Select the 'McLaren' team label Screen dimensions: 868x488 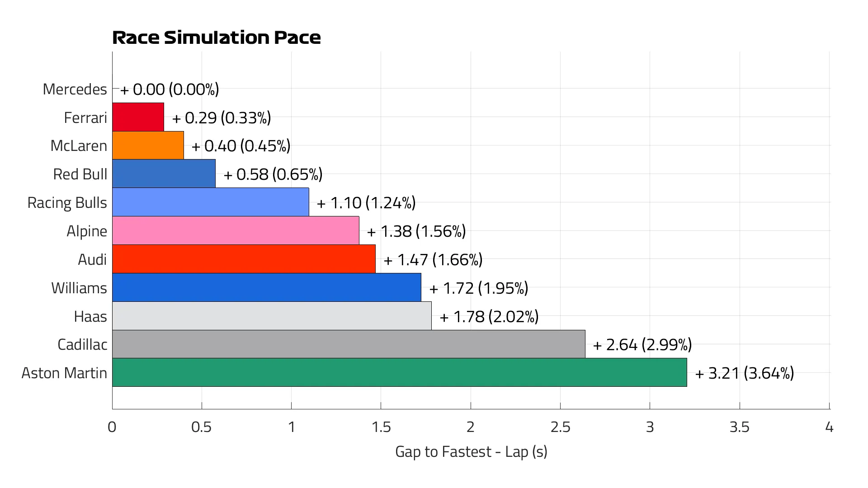click(x=79, y=146)
